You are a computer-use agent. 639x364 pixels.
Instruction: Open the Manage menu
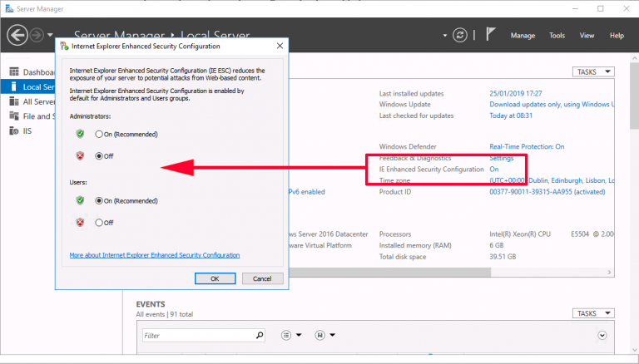(523, 36)
